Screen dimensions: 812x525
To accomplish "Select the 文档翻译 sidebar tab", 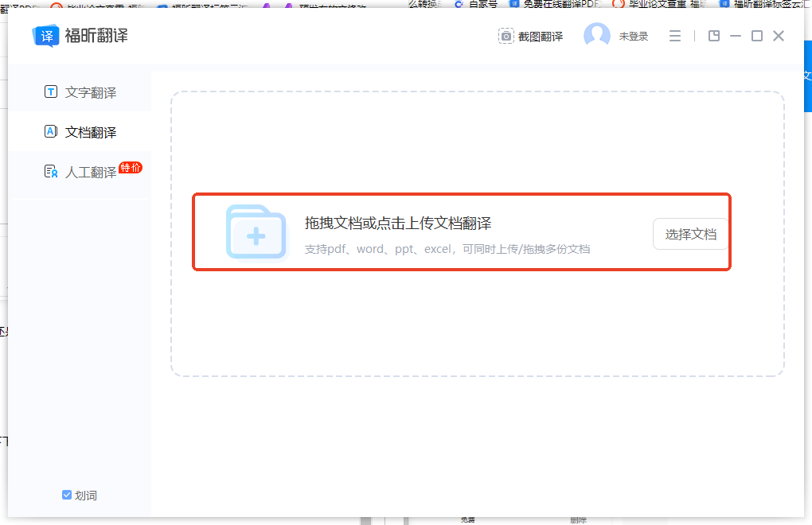I will tap(80, 132).
